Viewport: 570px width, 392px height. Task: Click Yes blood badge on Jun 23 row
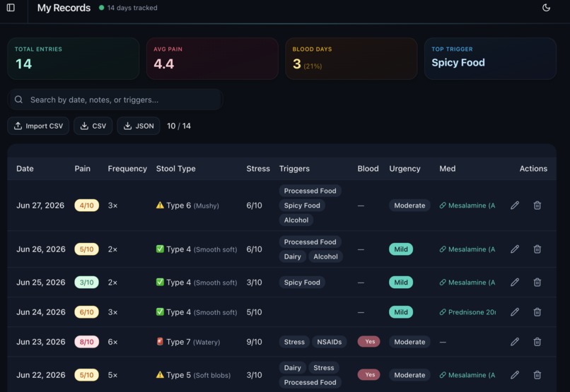(x=368, y=342)
